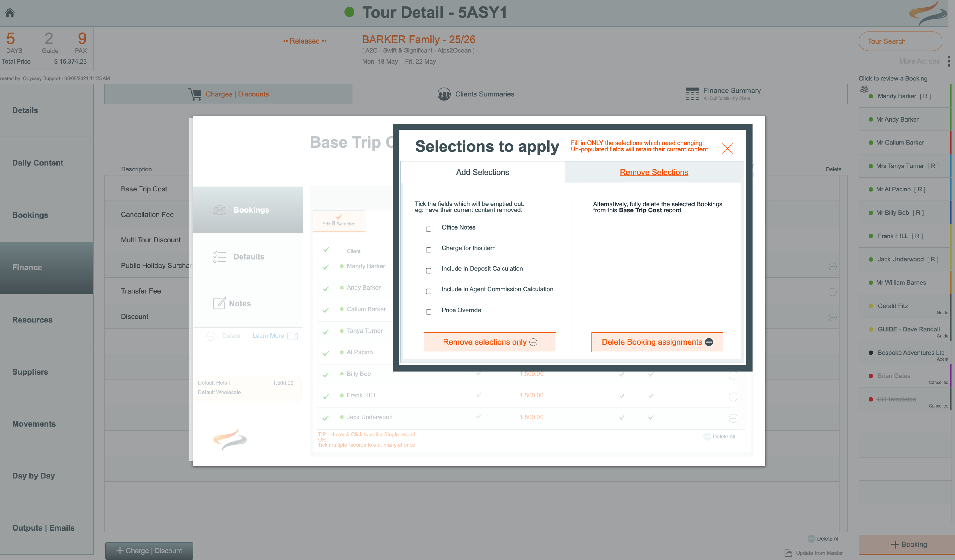Open the Outputs | Emails sidebar section
The width and height of the screenshot is (955, 560).
[46, 528]
